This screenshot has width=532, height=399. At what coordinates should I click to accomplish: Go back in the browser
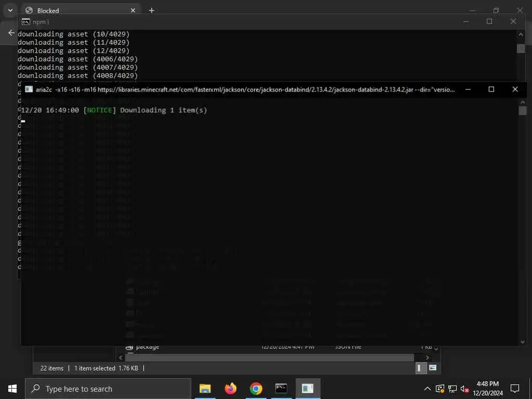11,33
